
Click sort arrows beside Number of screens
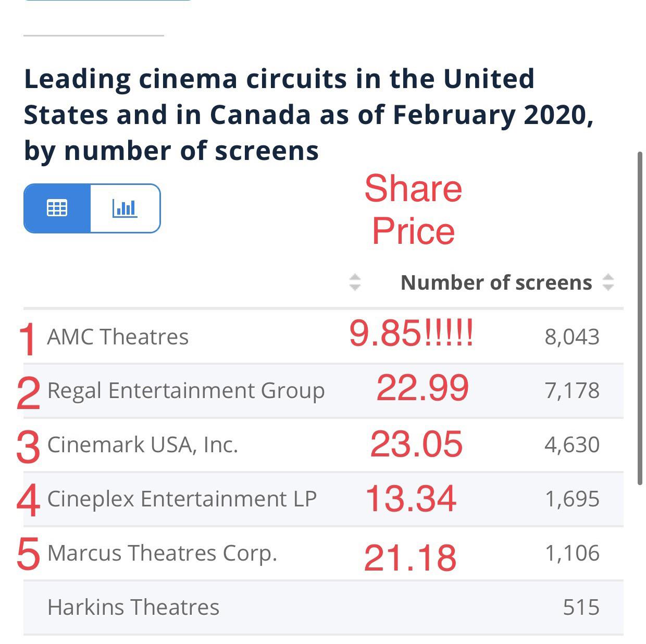(x=608, y=282)
